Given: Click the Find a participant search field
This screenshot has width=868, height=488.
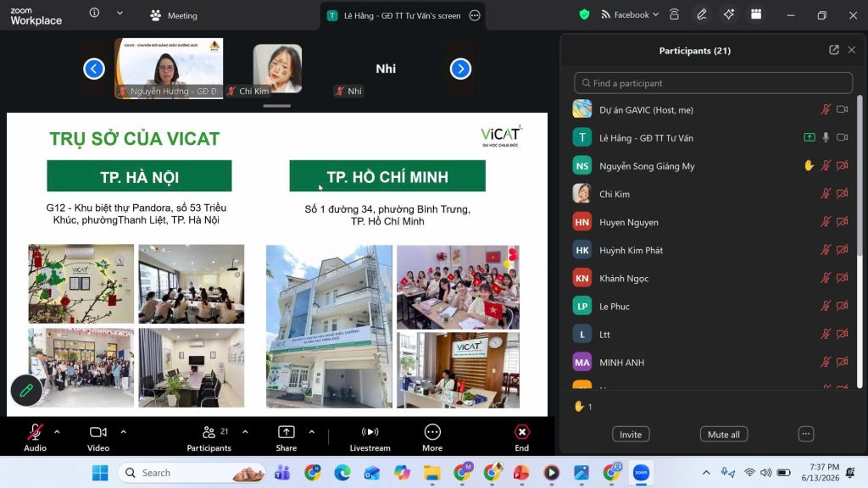Looking at the screenshot, I should coord(713,83).
